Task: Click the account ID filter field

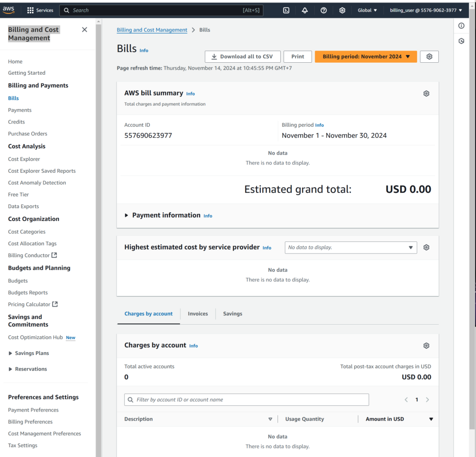Action: click(x=246, y=400)
